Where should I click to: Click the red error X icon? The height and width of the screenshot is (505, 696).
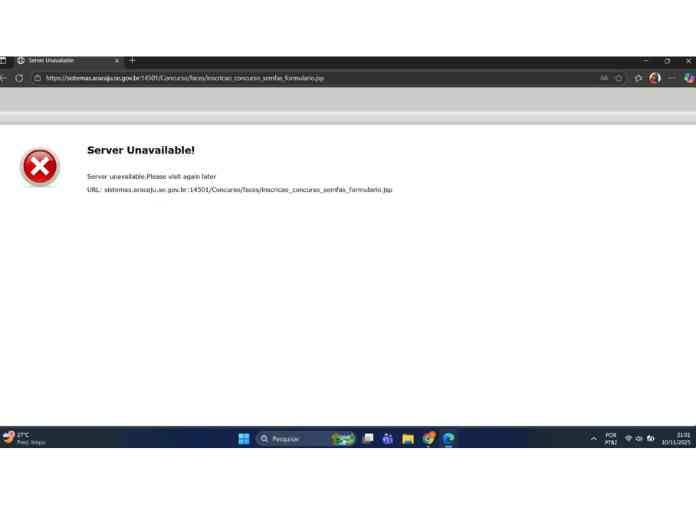pos(40,167)
